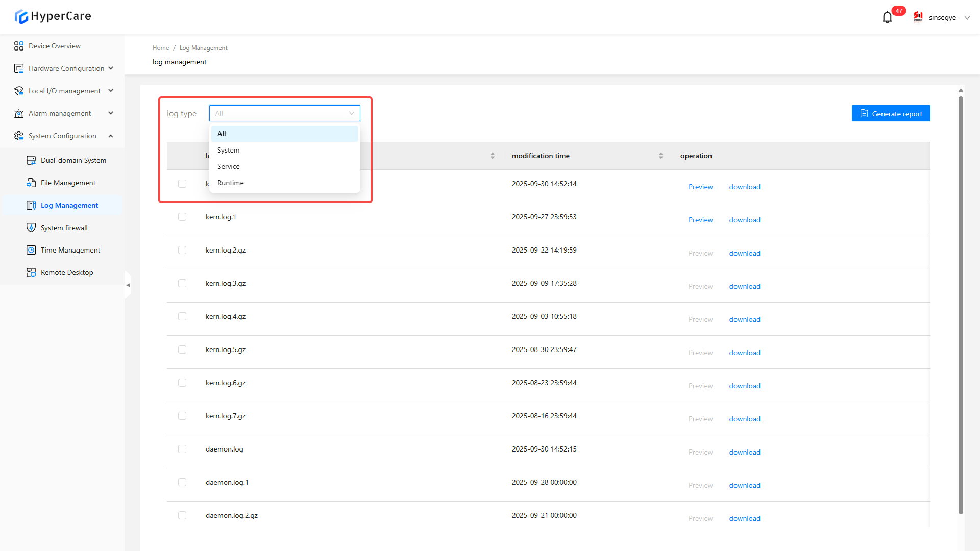Click the HyperCare logo

coord(53,16)
